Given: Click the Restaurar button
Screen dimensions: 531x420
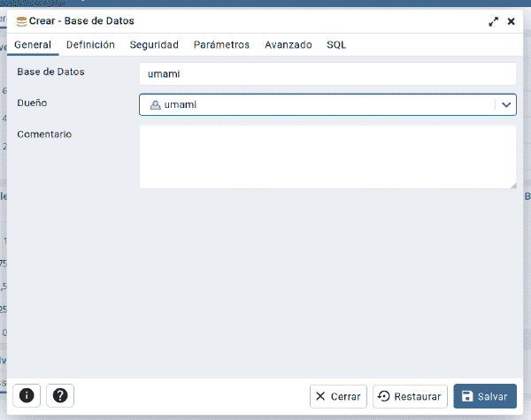Looking at the screenshot, I should tap(410, 396).
